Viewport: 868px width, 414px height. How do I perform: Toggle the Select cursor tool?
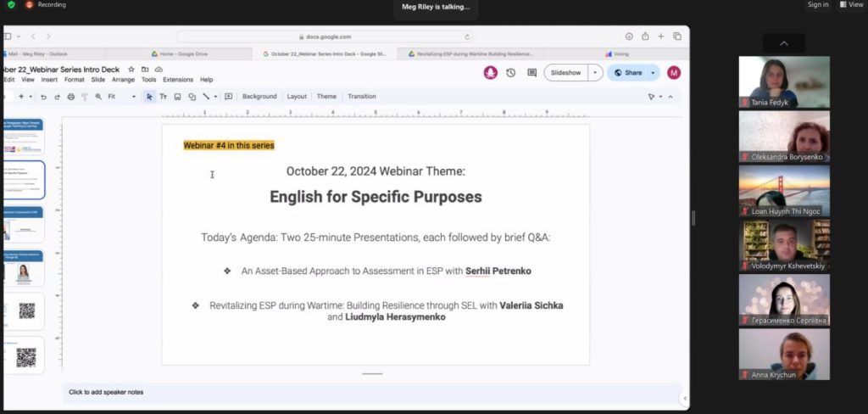[149, 97]
